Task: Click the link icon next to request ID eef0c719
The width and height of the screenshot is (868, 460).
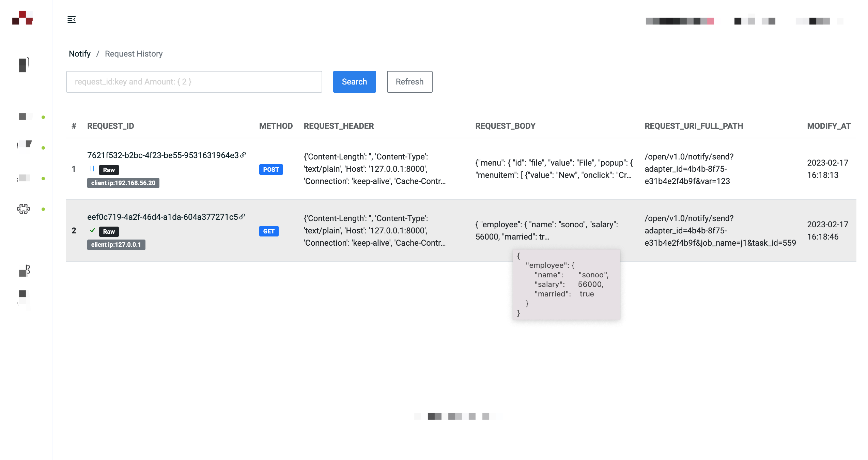Action: pyautogui.click(x=242, y=217)
